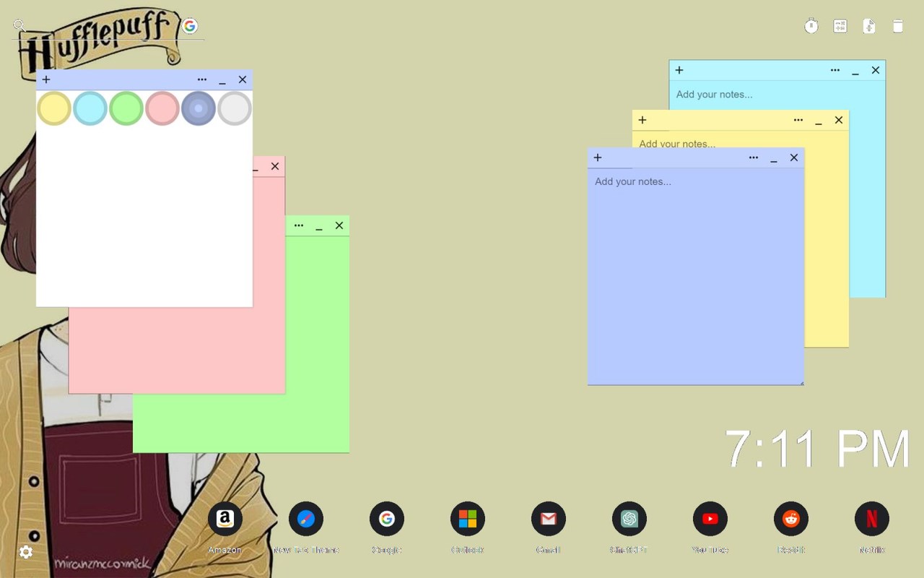Viewport: 924px width, 578px height.
Task: Add a note from the yellow note's plus
Action: pos(642,120)
